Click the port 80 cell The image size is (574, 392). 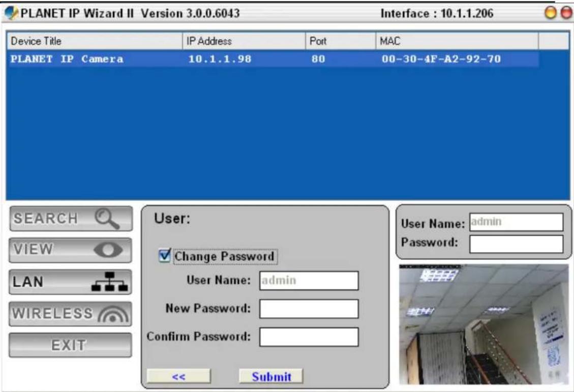point(318,59)
